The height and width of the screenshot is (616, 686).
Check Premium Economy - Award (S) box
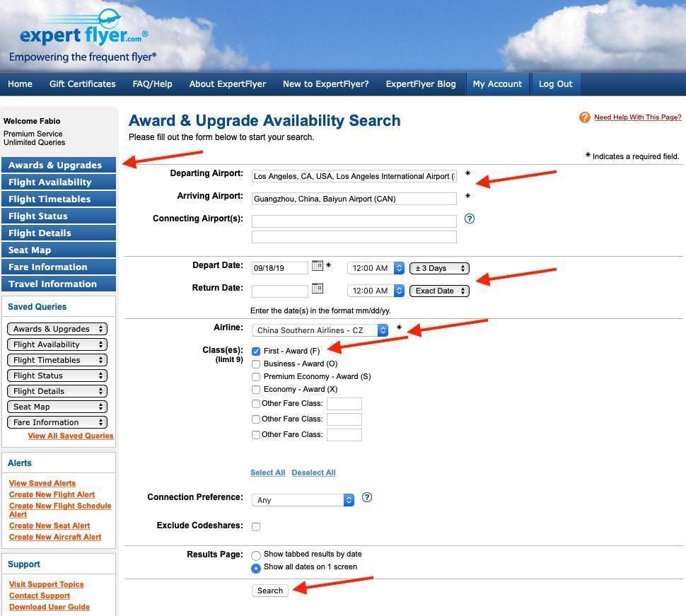point(256,377)
